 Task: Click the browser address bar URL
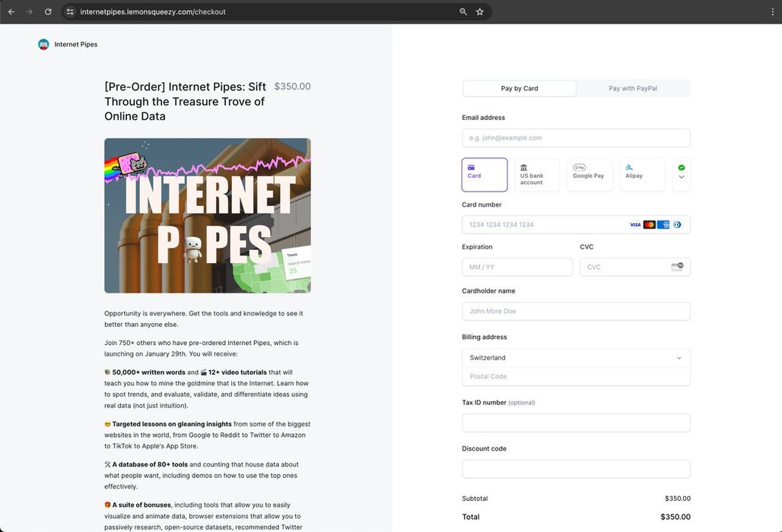(153, 11)
